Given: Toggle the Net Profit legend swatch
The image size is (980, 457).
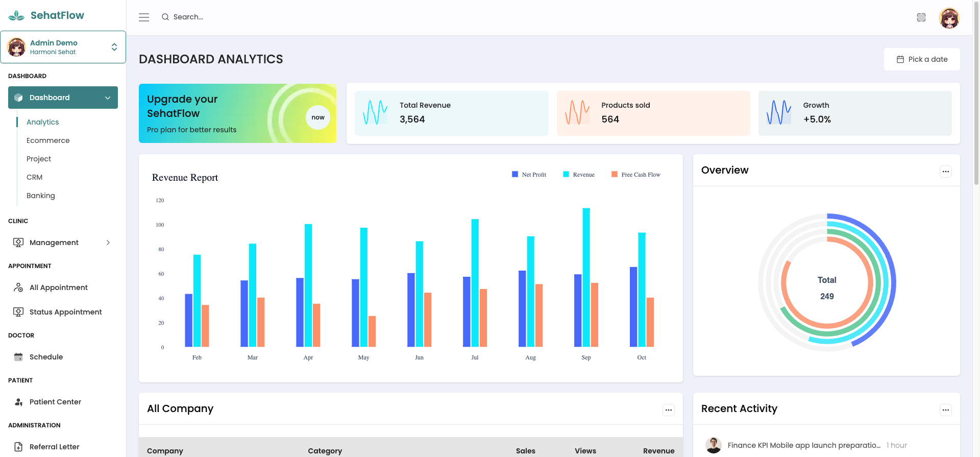Looking at the screenshot, I should tap(515, 174).
